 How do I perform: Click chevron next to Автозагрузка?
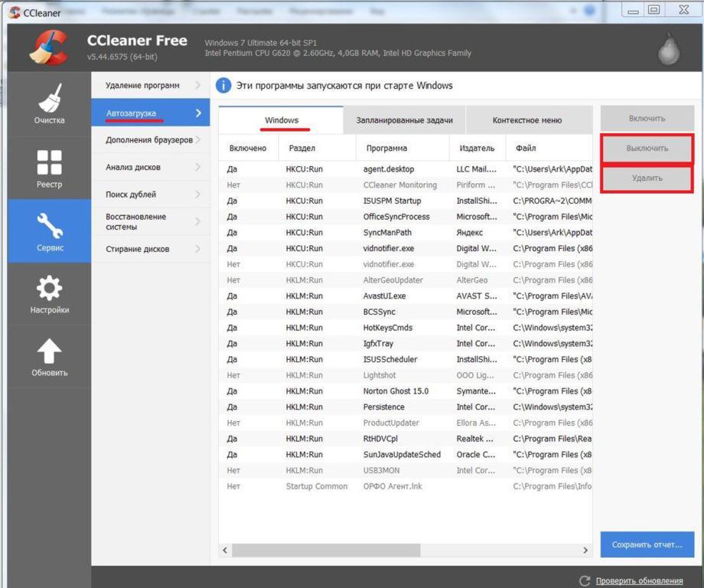198,113
